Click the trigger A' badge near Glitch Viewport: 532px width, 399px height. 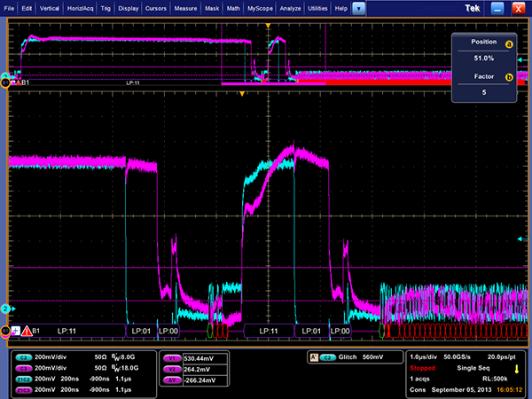[x=312, y=356]
